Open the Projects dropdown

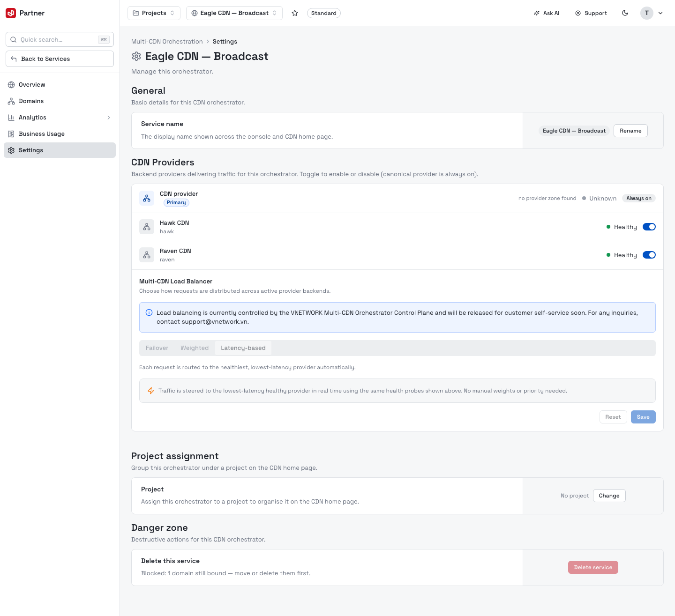[x=154, y=13]
